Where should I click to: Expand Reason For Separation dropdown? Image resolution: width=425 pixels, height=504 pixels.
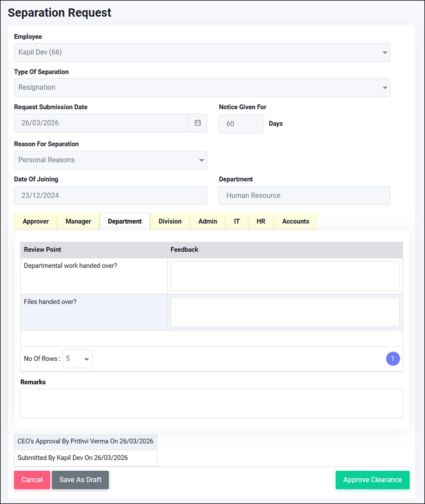tap(110, 160)
